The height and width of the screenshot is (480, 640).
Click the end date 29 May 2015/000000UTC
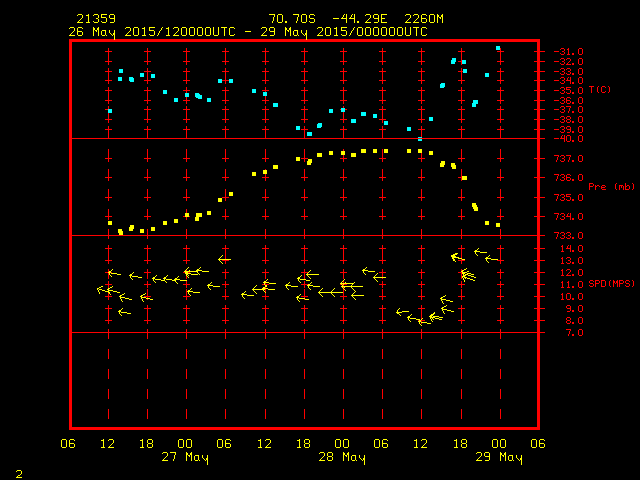[344, 32]
